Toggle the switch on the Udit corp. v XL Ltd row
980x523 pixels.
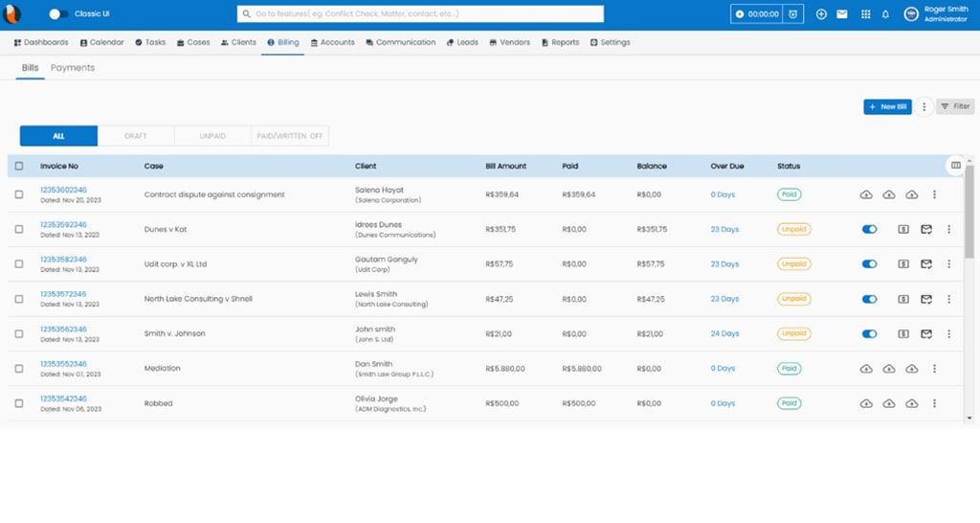click(x=869, y=263)
